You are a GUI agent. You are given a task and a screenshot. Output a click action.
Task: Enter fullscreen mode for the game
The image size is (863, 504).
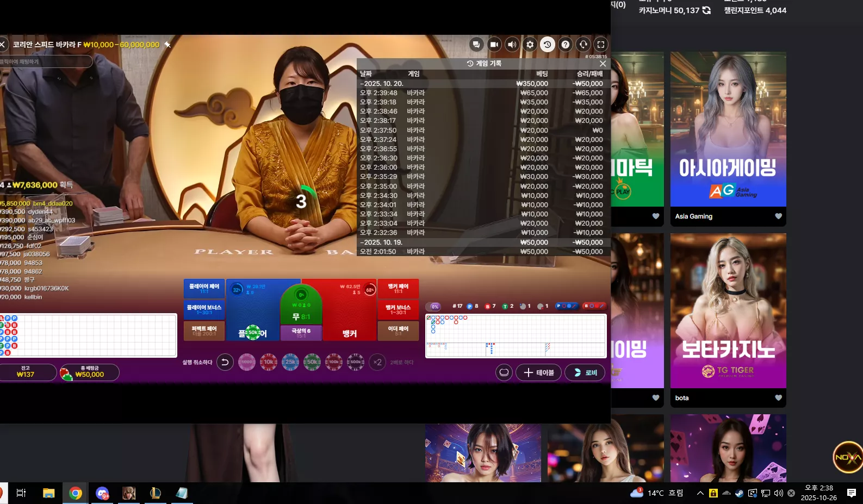coord(601,45)
